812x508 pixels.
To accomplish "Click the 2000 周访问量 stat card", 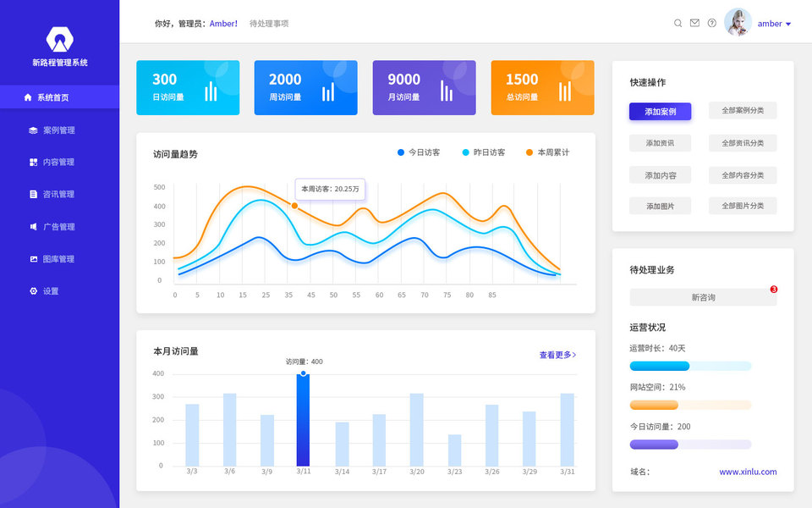I will click(305, 87).
